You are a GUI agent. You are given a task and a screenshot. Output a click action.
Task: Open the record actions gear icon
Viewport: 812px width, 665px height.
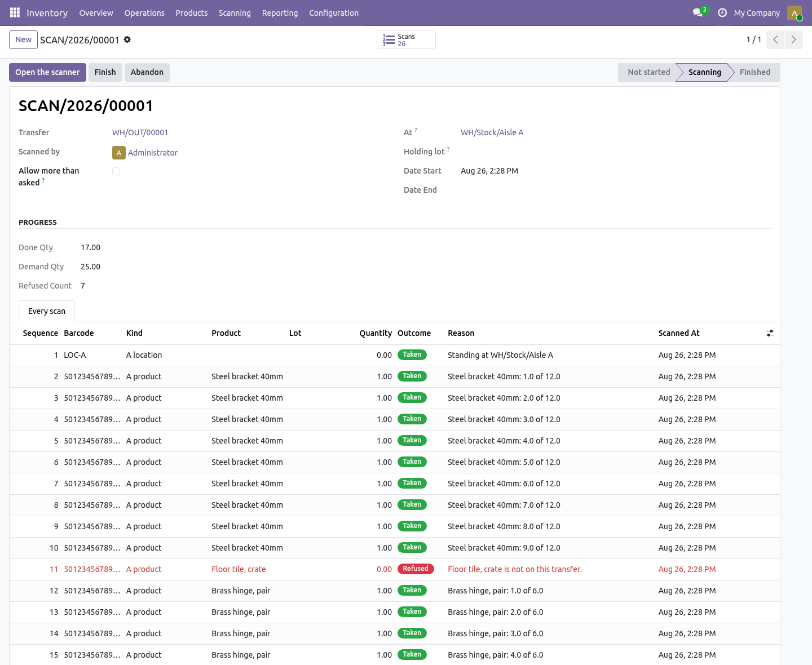click(127, 39)
